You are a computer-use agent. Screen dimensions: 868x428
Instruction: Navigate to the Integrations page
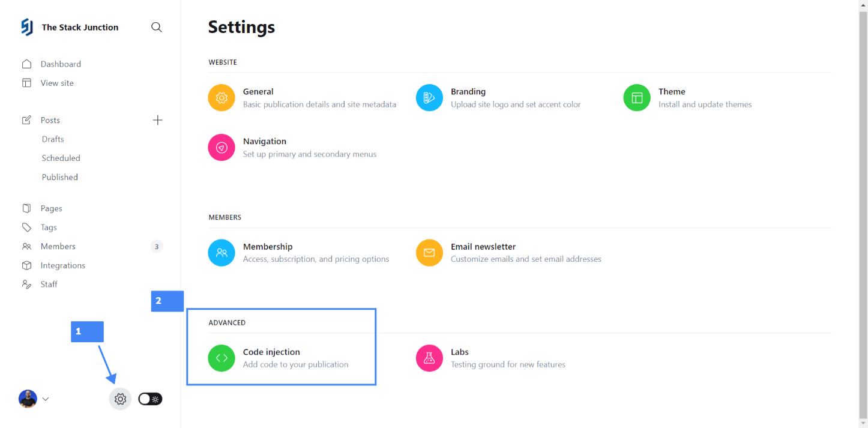(63, 265)
